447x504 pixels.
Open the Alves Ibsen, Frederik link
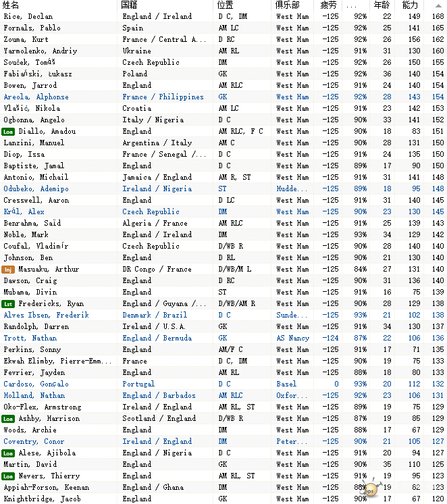pyautogui.click(x=47, y=316)
